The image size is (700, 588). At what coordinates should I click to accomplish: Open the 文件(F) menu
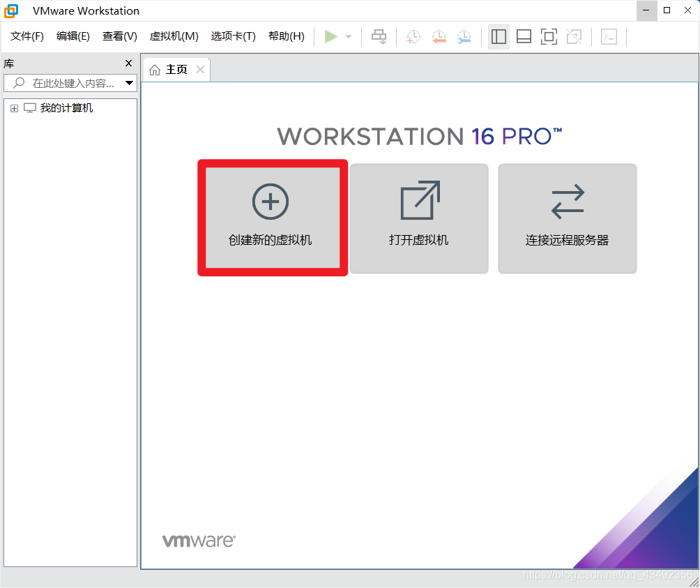tap(26, 36)
